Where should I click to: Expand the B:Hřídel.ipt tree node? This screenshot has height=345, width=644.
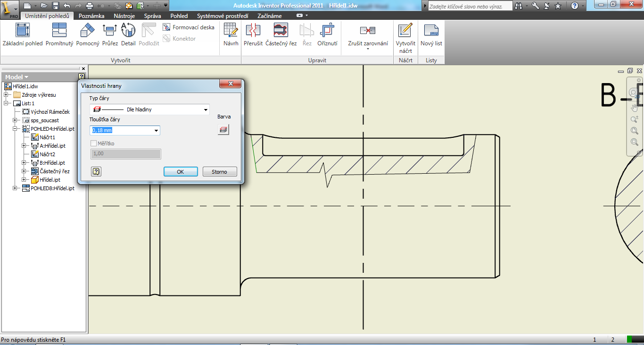tap(24, 163)
